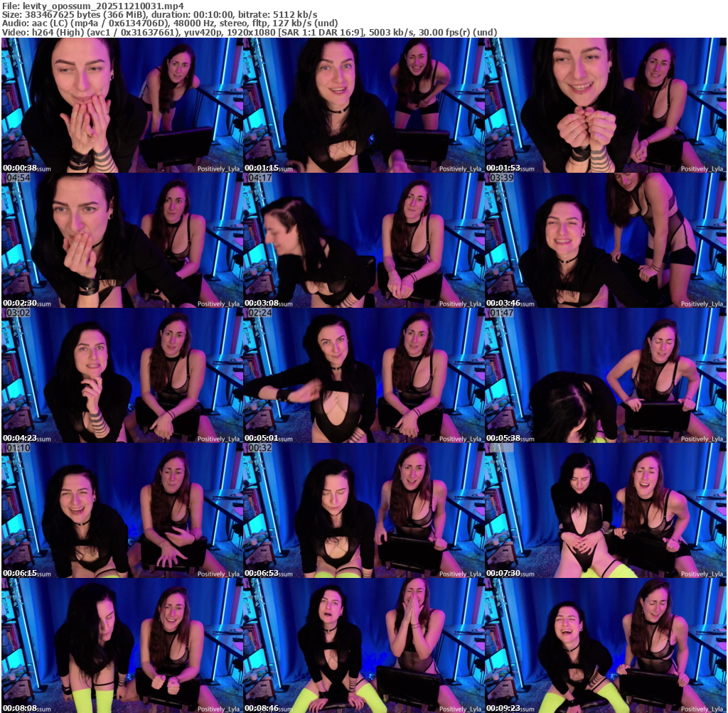The width and height of the screenshot is (728, 713).
Task: Open the frame marked 00:02:30
Action: coord(122,240)
